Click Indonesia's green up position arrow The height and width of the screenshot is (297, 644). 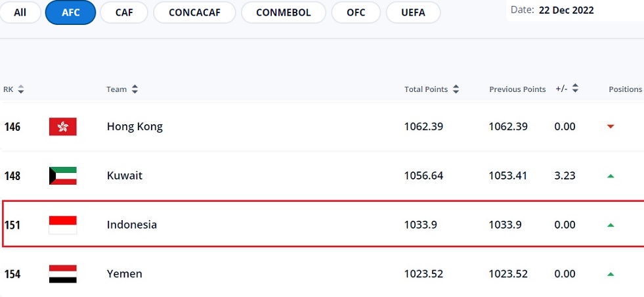click(x=611, y=225)
